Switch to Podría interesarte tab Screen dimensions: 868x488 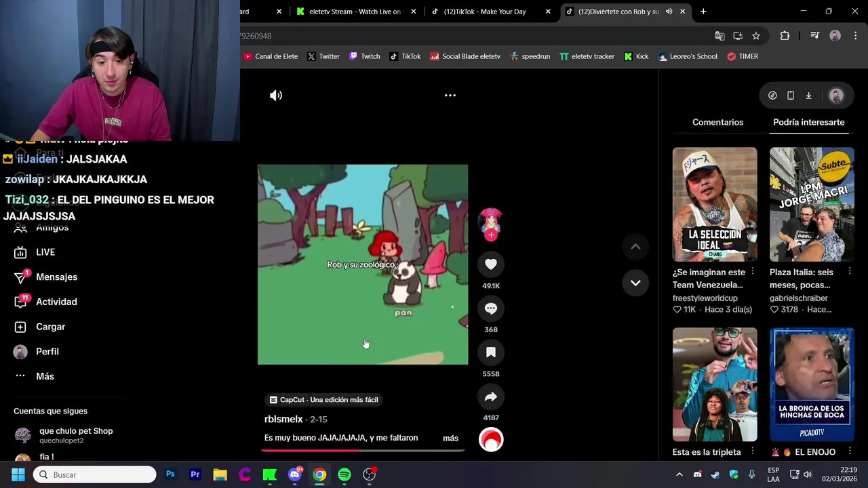(x=808, y=122)
